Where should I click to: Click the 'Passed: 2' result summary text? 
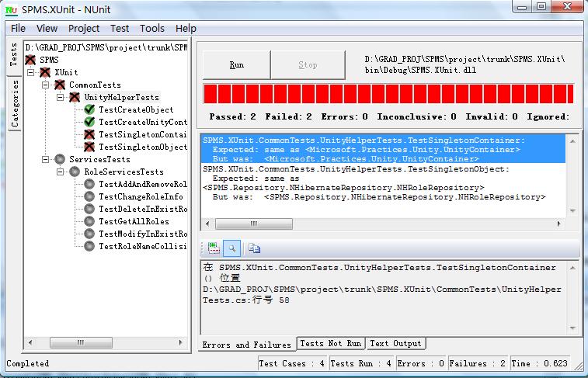pyautogui.click(x=232, y=117)
